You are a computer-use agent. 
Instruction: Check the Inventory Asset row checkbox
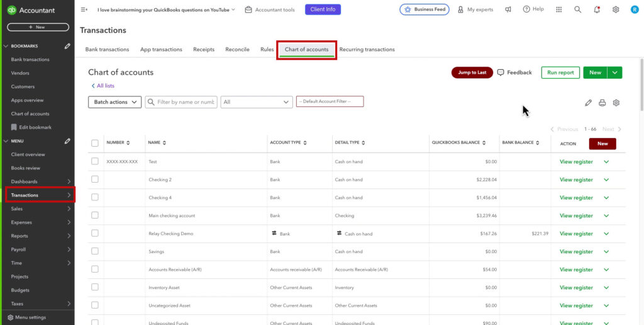pos(95,287)
